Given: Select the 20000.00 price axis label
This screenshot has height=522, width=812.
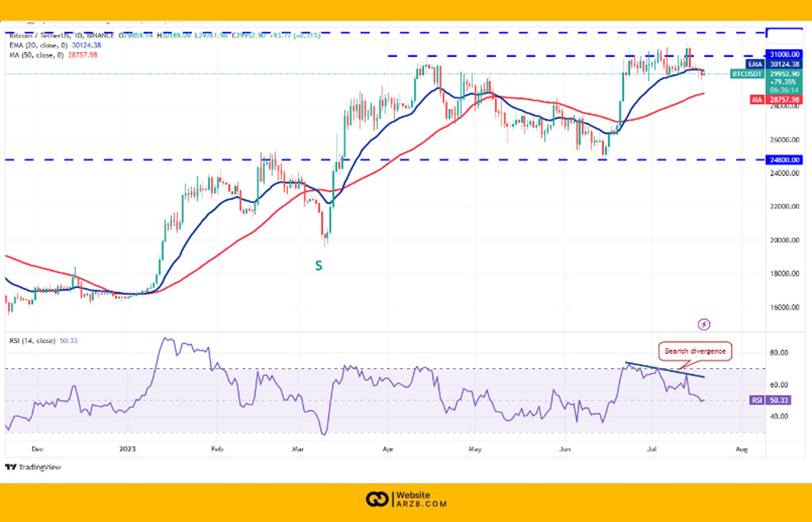Looking at the screenshot, I should pos(784,240).
